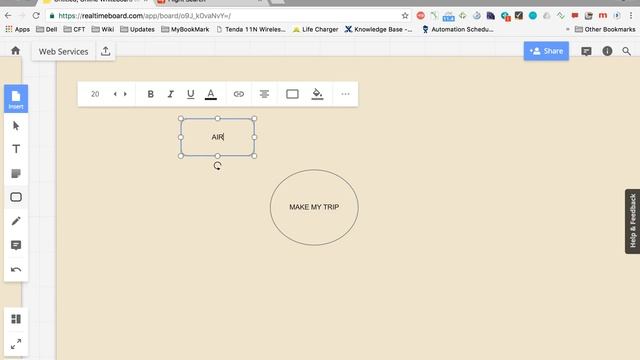Viewport: 640px width, 360px height.
Task: Open the Tenda 11N Wireless bookmark
Action: (251, 29)
